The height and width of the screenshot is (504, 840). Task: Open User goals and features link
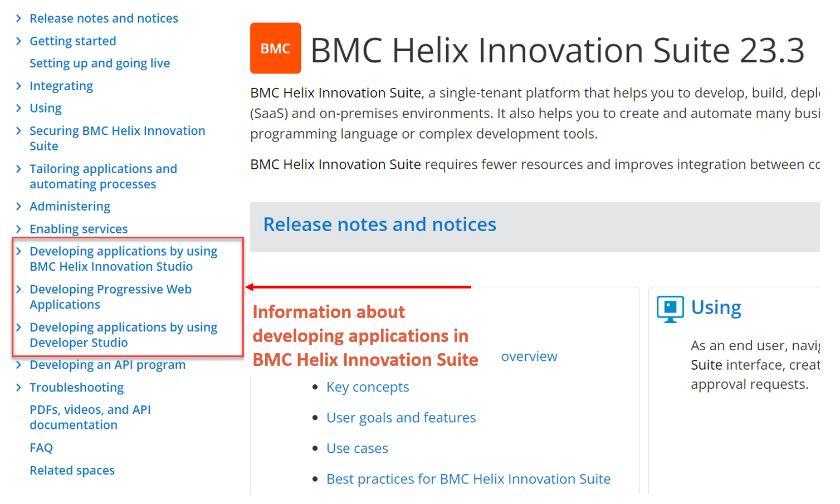click(401, 418)
